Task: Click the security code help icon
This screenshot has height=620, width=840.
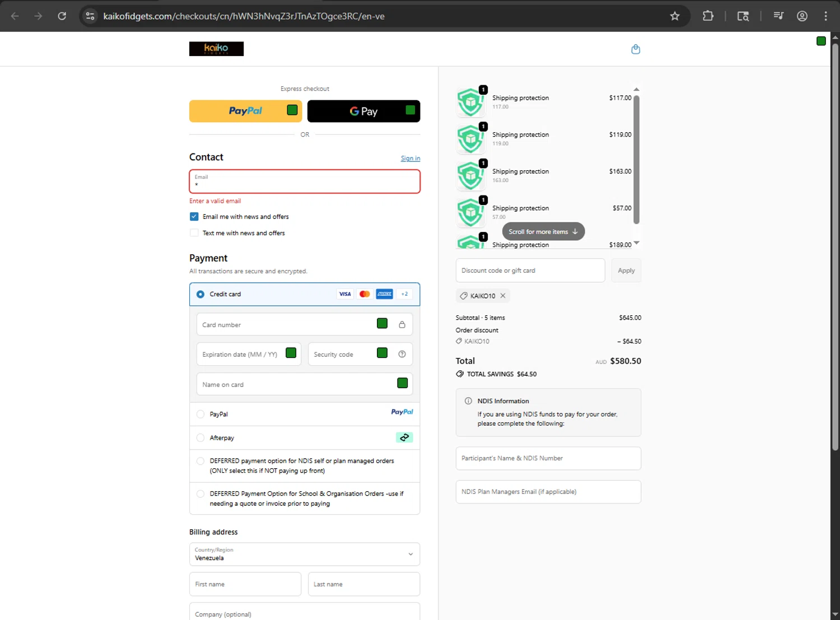Action: 402,354
